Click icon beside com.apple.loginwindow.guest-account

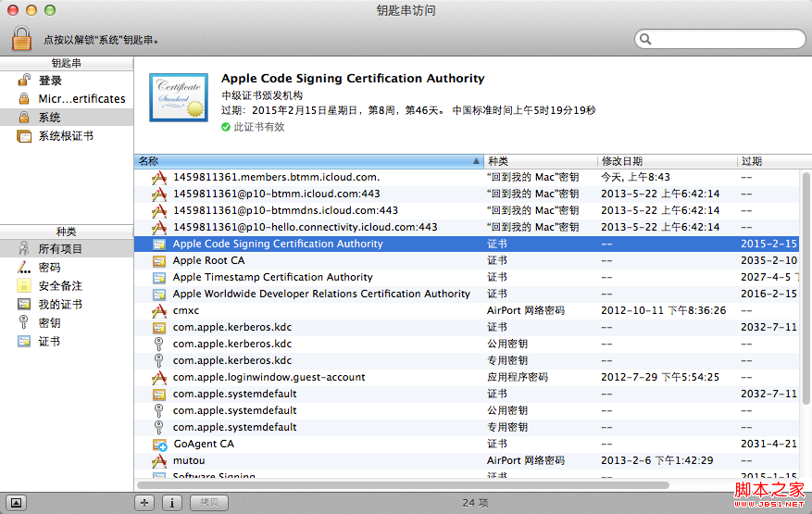point(159,378)
